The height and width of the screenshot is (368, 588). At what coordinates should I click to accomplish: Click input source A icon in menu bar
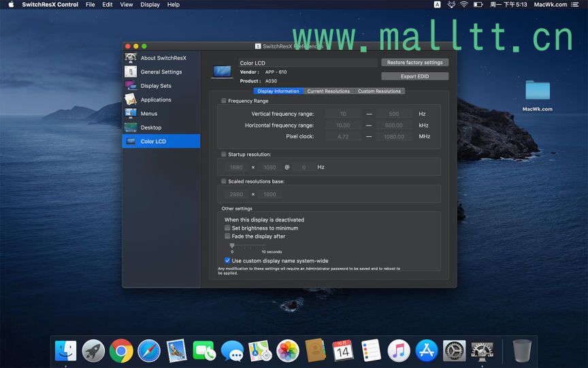coord(437,5)
